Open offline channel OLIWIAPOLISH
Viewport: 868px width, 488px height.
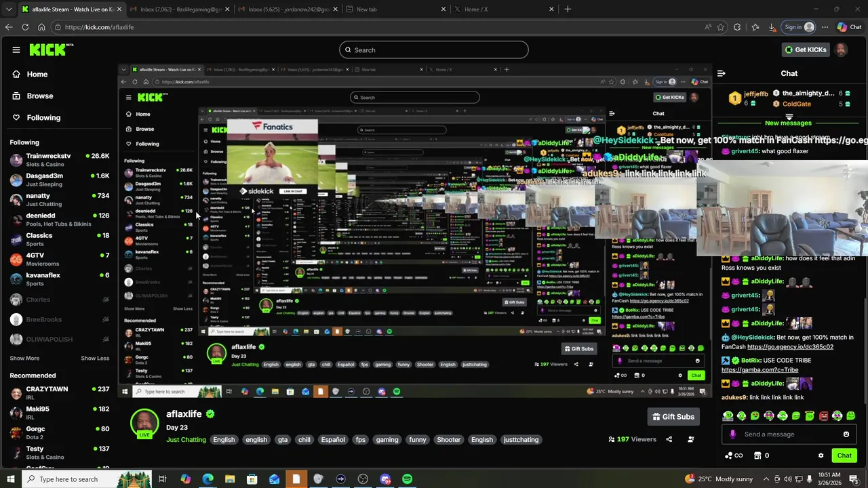tap(58, 339)
